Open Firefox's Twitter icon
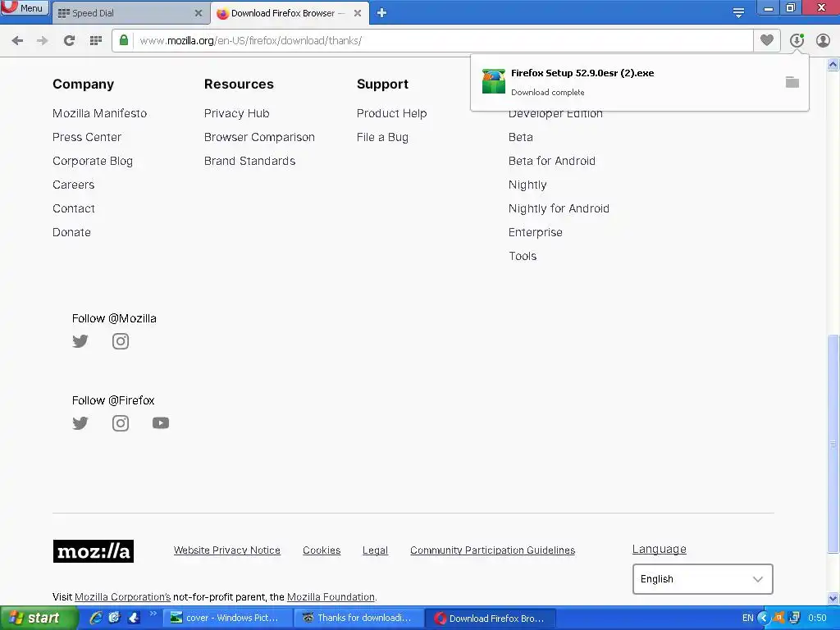This screenshot has width=840, height=630. pos(80,423)
